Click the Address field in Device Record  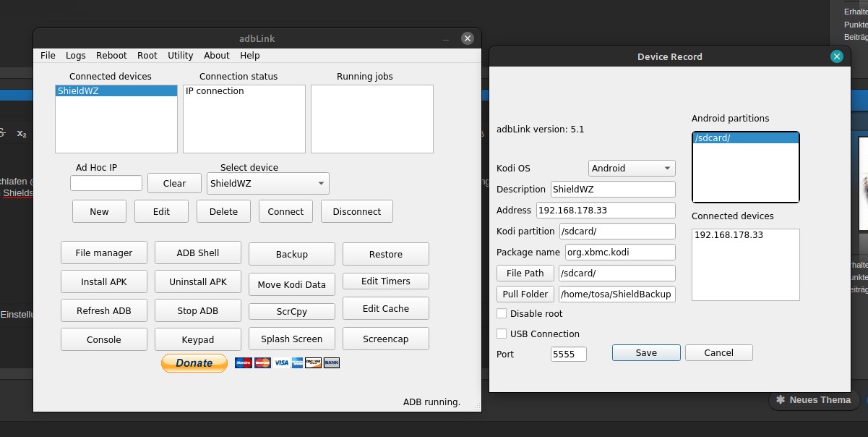606,211
